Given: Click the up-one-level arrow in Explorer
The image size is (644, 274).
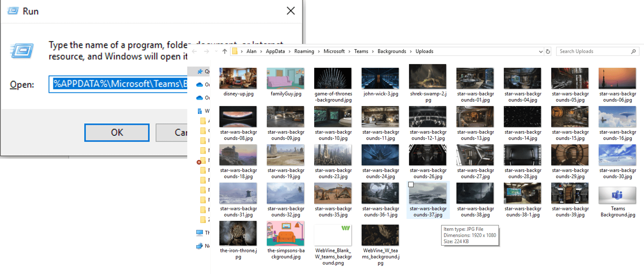Looking at the screenshot, I should (224, 51).
